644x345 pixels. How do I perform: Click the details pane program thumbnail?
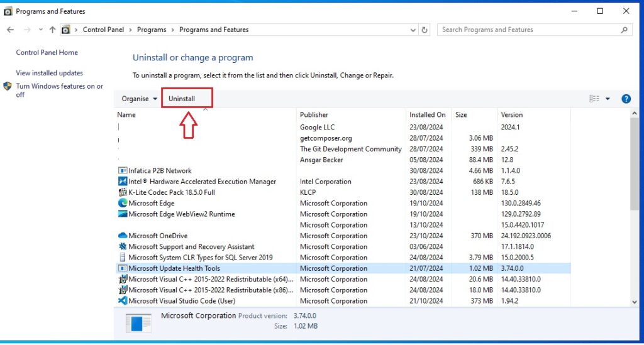(138, 322)
